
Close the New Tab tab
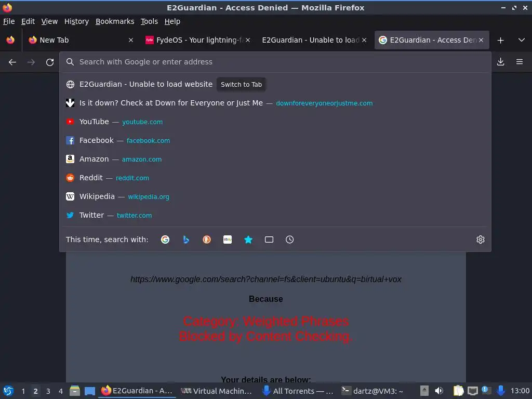[130, 40]
